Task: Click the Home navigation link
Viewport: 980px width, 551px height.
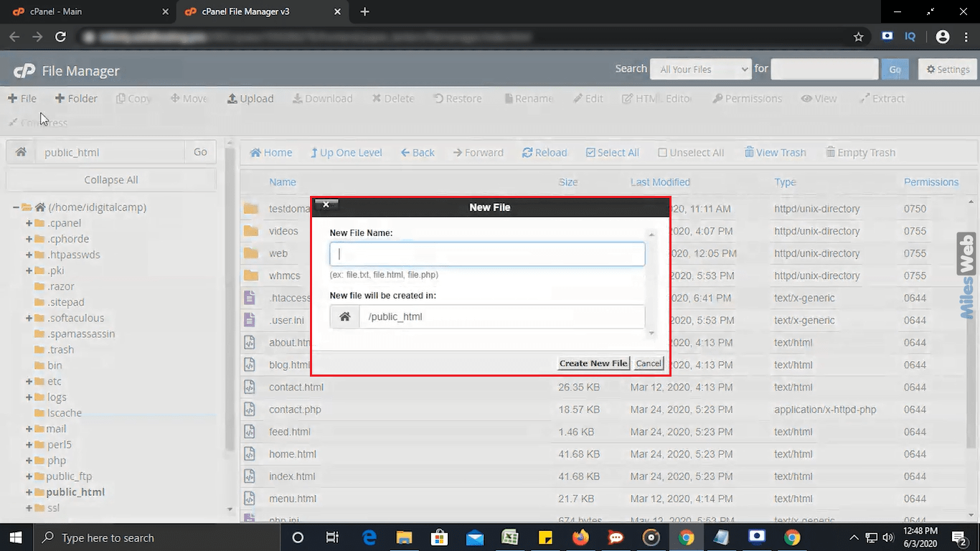Action: tap(270, 152)
